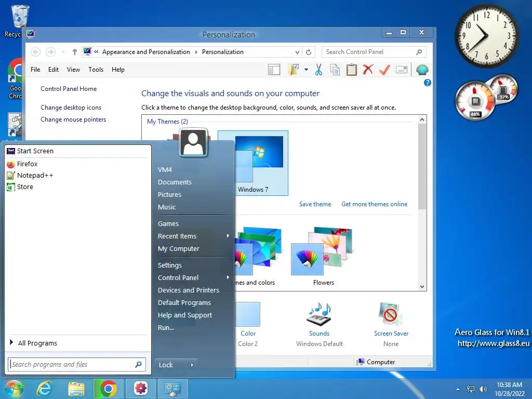Expand Control Panel submenu arrow
The width and height of the screenshot is (532, 399).
pos(228,277)
